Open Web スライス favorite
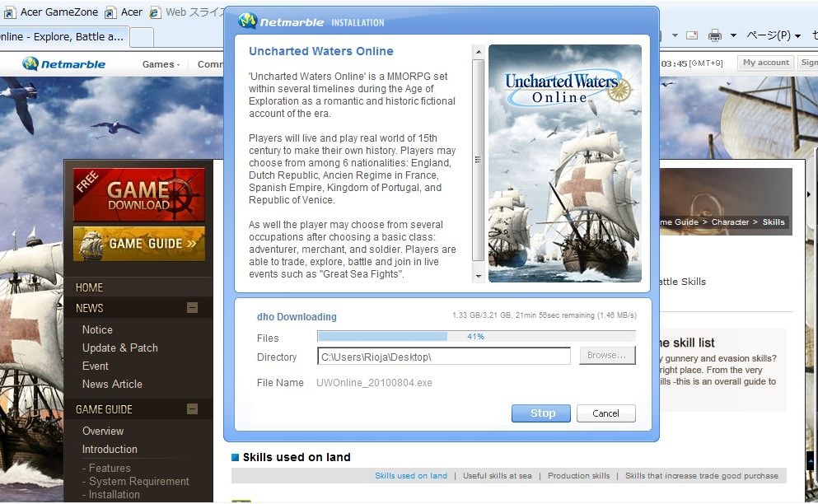This screenshot has height=504, width=818. (187, 12)
